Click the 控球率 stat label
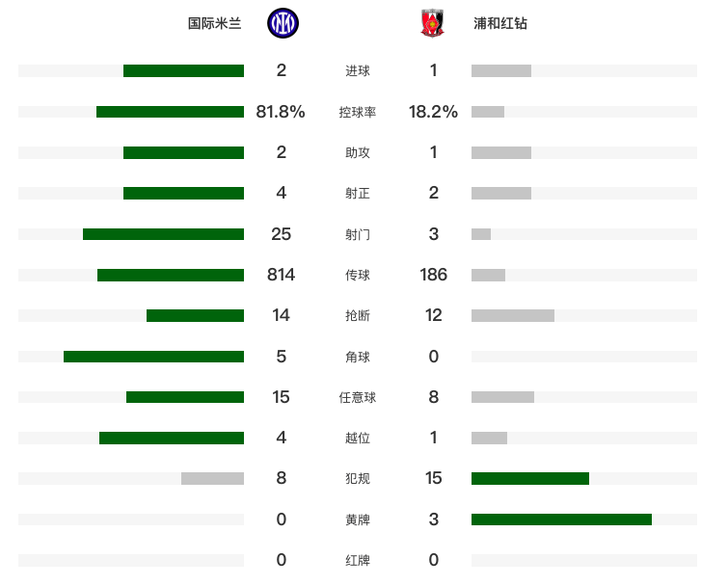This screenshot has width=728, height=586. (x=358, y=112)
